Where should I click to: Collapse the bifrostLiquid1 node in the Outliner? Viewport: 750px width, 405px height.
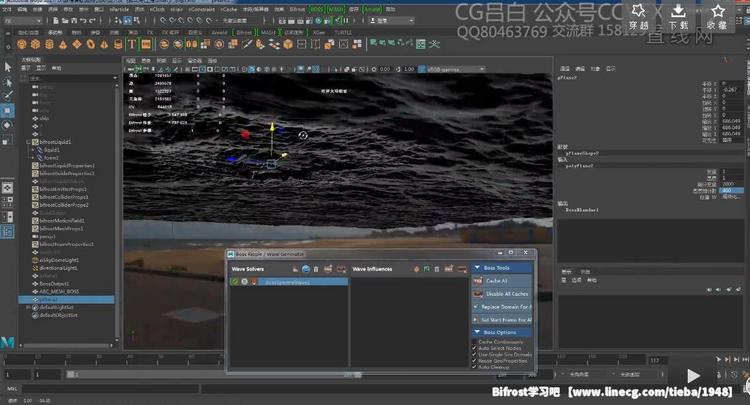pyautogui.click(x=28, y=142)
